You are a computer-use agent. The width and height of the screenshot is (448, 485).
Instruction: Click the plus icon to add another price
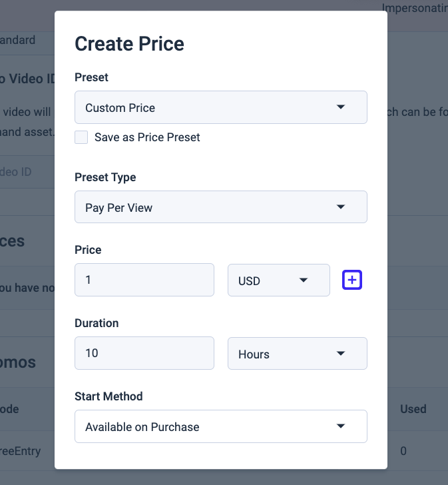[352, 280]
